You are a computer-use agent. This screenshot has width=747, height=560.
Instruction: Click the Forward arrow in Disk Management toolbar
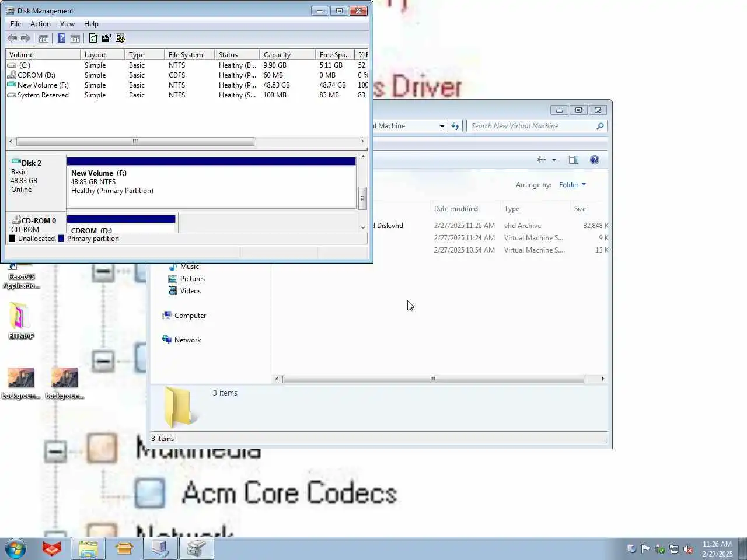(26, 38)
